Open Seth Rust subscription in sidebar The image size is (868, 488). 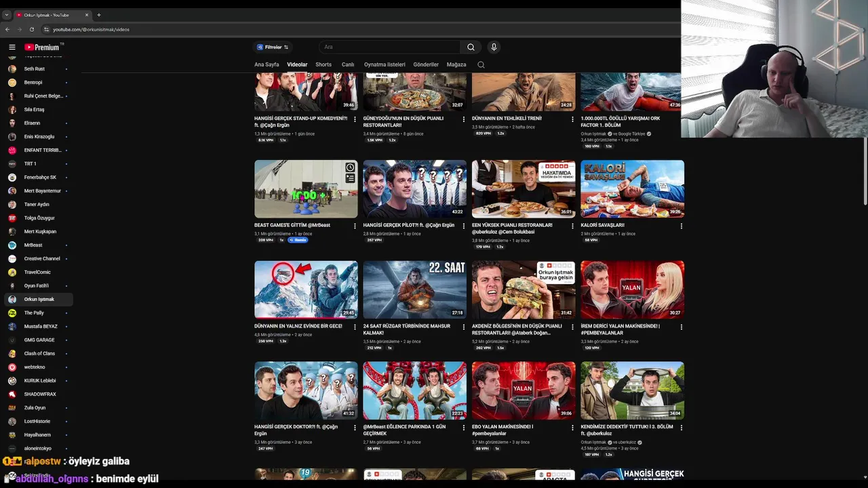[x=34, y=68]
